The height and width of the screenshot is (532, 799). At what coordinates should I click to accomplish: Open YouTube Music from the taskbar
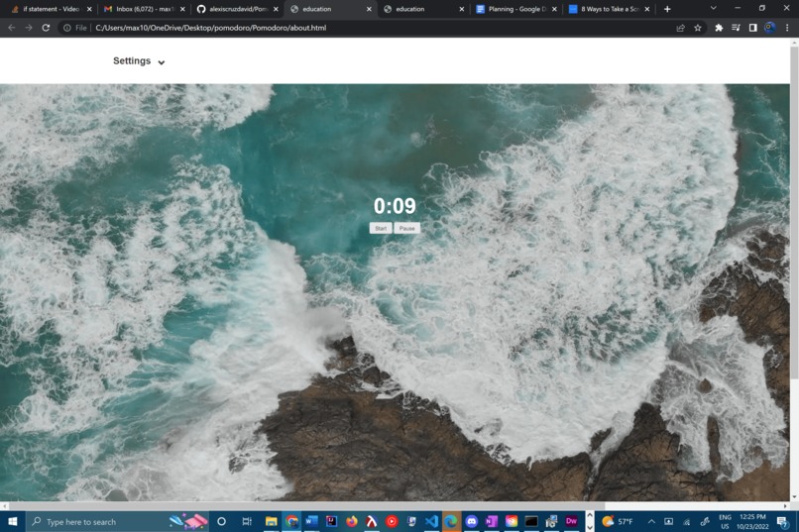(392, 521)
